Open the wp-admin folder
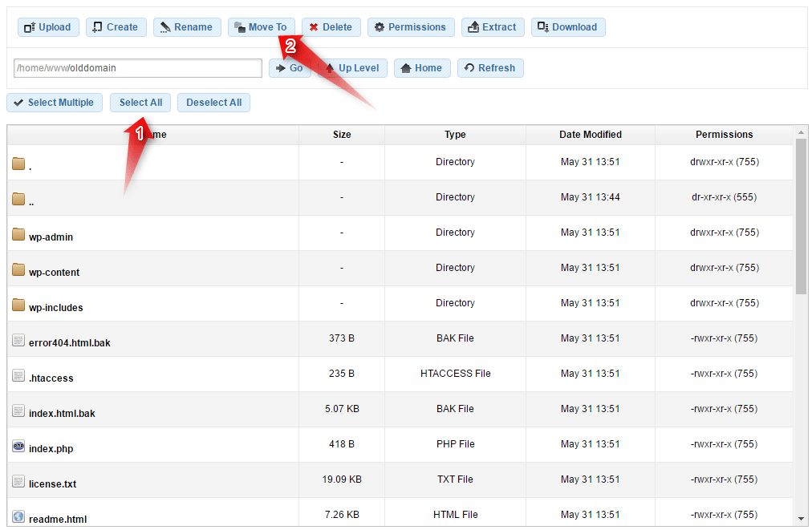812x530 pixels. click(x=51, y=237)
